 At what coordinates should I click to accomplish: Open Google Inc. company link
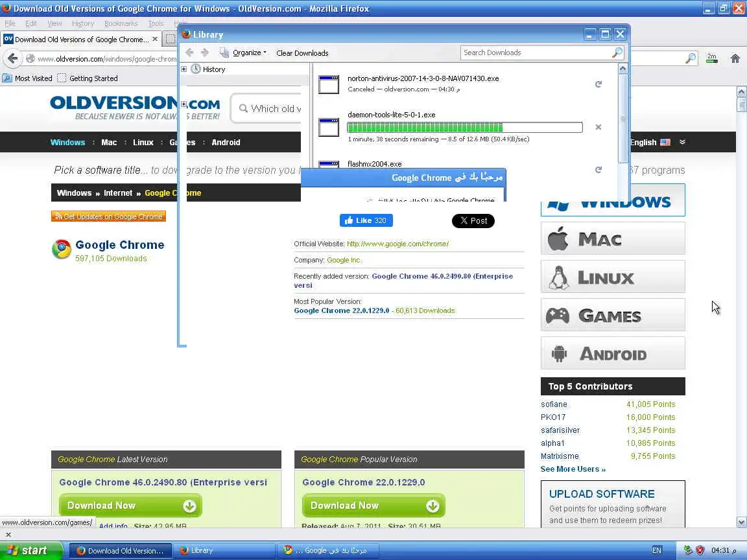pos(344,260)
